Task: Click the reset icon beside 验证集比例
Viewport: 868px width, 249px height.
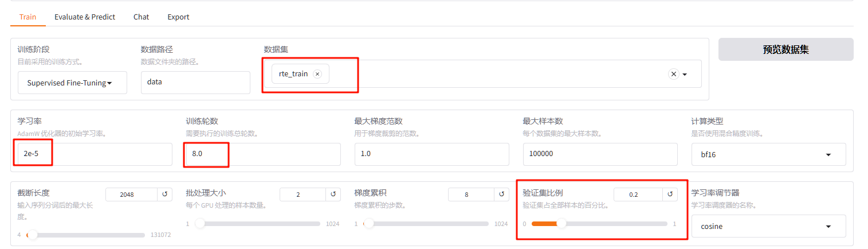Action: (670, 194)
